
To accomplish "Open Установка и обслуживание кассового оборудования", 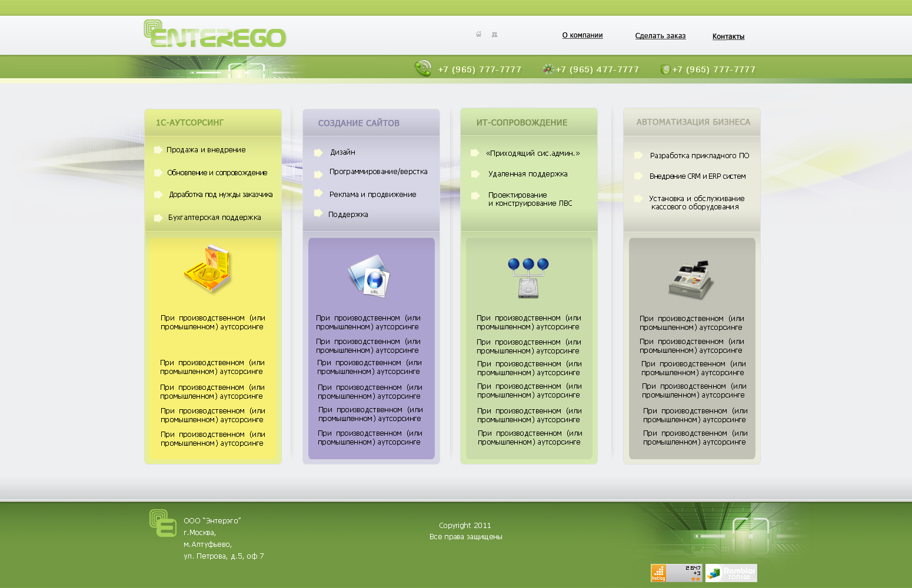I will (x=697, y=203).
